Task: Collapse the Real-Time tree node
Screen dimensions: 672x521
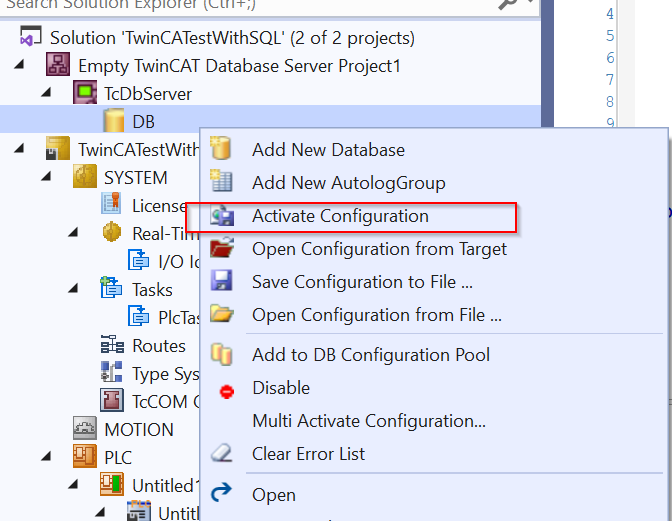Action: [x=73, y=233]
